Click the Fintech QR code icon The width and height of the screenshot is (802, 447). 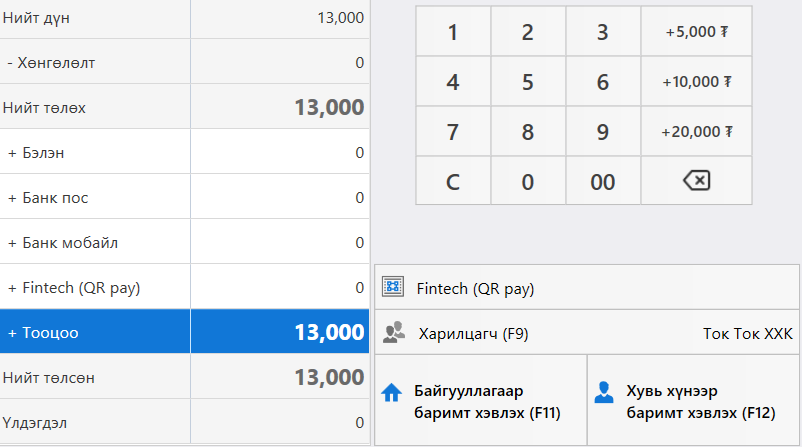tap(393, 287)
